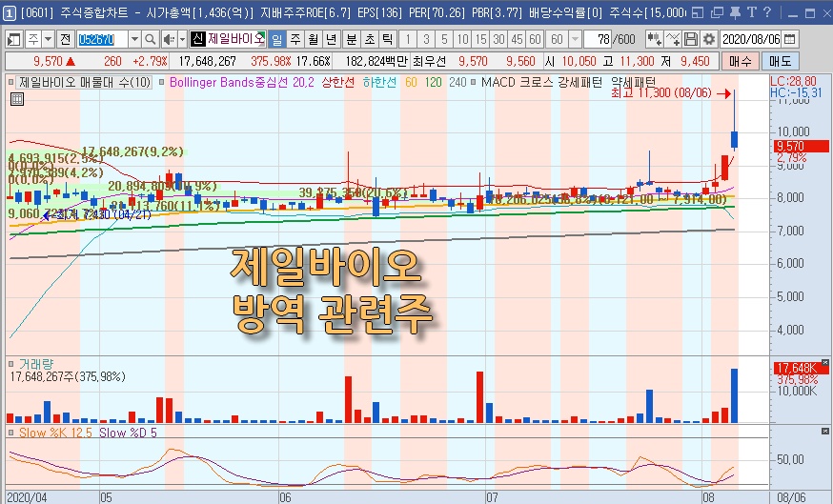Click the 거래량 volume label

point(36,364)
